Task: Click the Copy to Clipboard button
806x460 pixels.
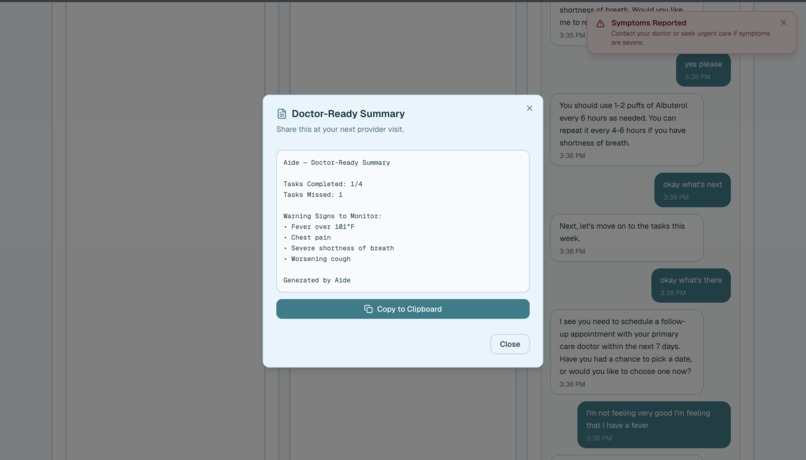Action: click(x=402, y=309)
